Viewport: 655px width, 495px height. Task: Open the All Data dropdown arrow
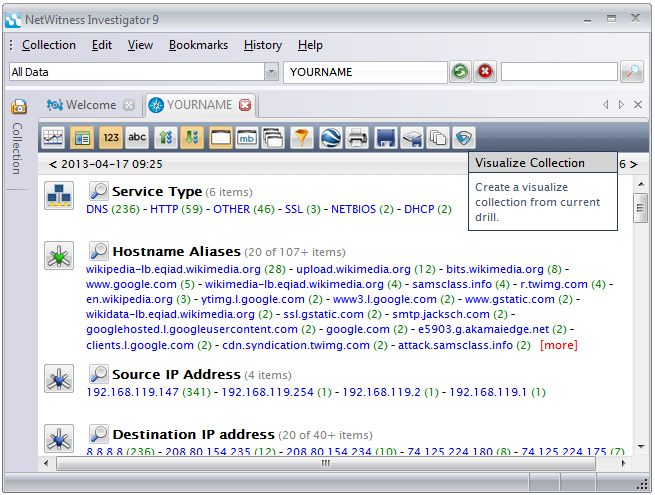click(271, 72)
